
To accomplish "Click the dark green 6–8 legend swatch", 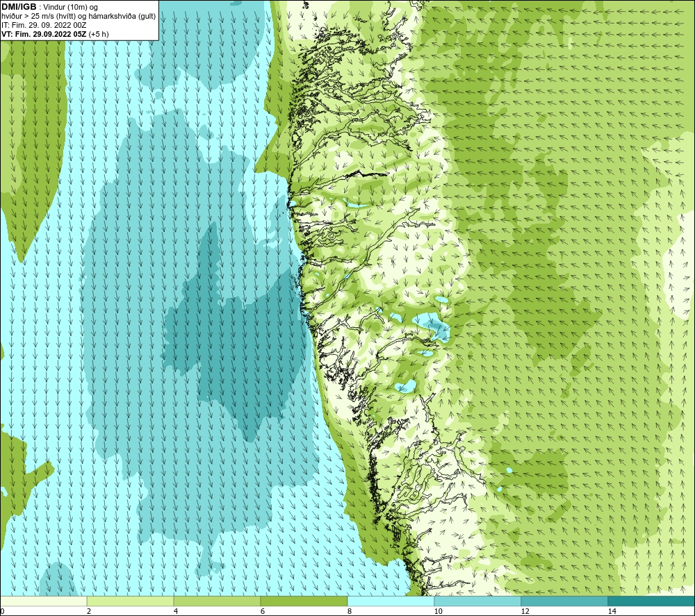I will coord(304,601).
